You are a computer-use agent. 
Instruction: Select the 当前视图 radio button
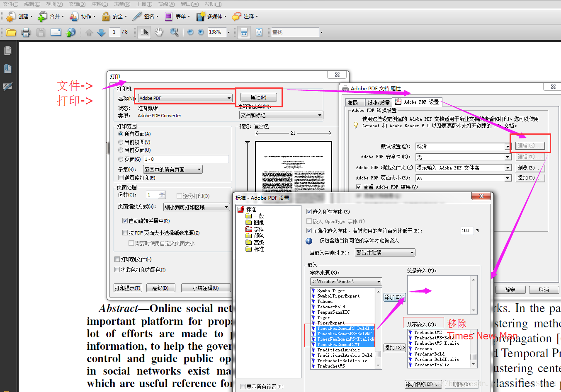121,142
